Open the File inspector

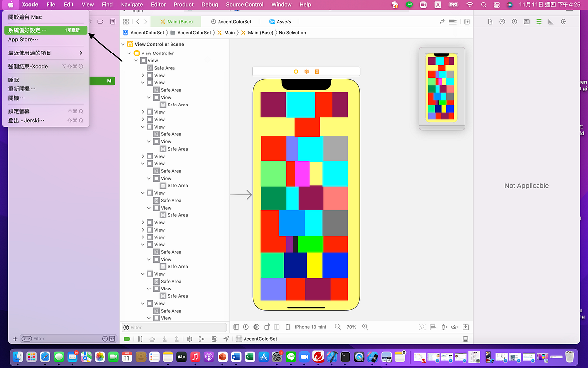tap(490, 22)
